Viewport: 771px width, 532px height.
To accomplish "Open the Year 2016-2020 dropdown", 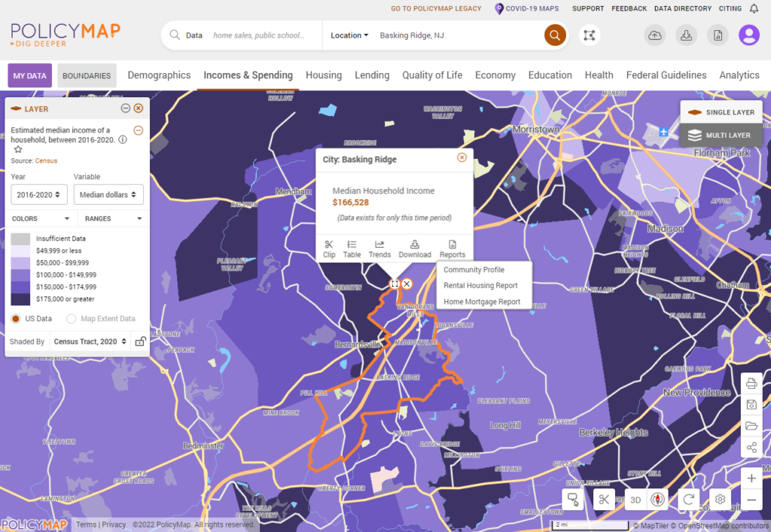I will pyautogui.click(x=39, y=195).
